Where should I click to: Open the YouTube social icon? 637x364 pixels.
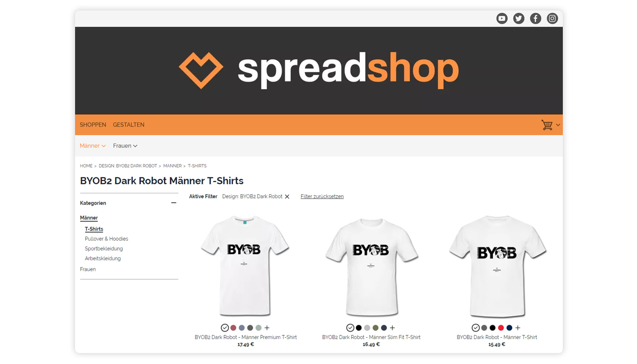pyautogui.click(x=502, y=19)
